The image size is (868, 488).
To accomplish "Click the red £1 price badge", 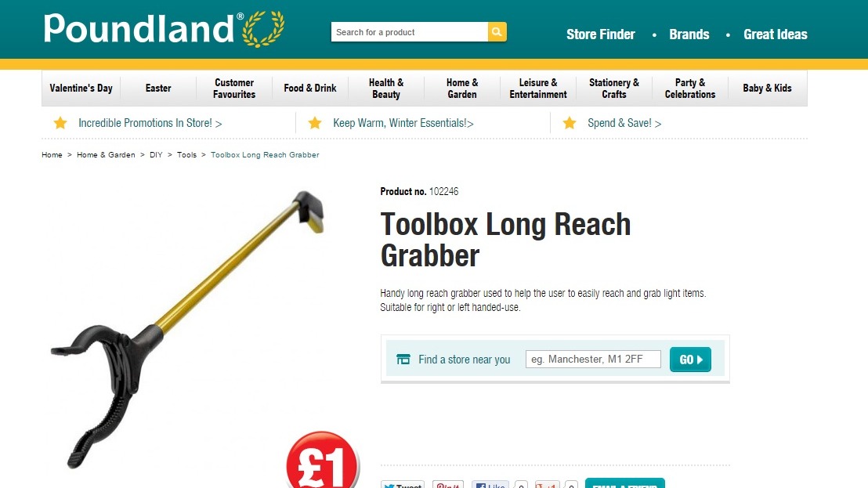I will (x=323, y=461).
